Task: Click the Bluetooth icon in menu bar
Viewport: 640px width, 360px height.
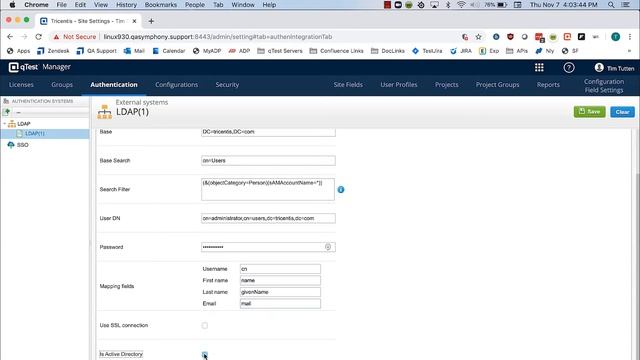Action: 448,5
